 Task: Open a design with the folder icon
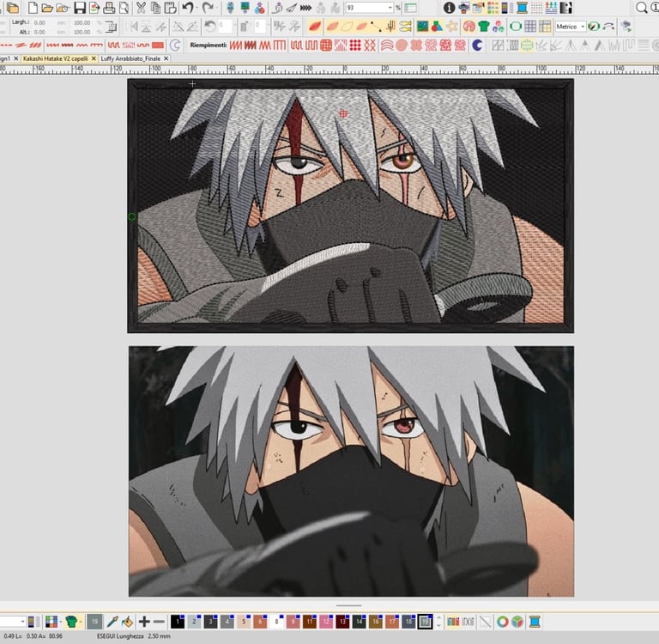47,8
